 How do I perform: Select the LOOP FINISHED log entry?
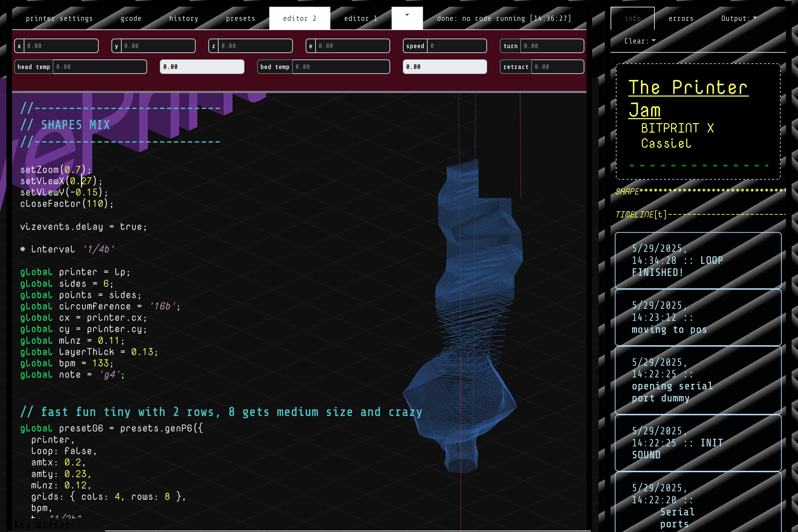(698, 260)
